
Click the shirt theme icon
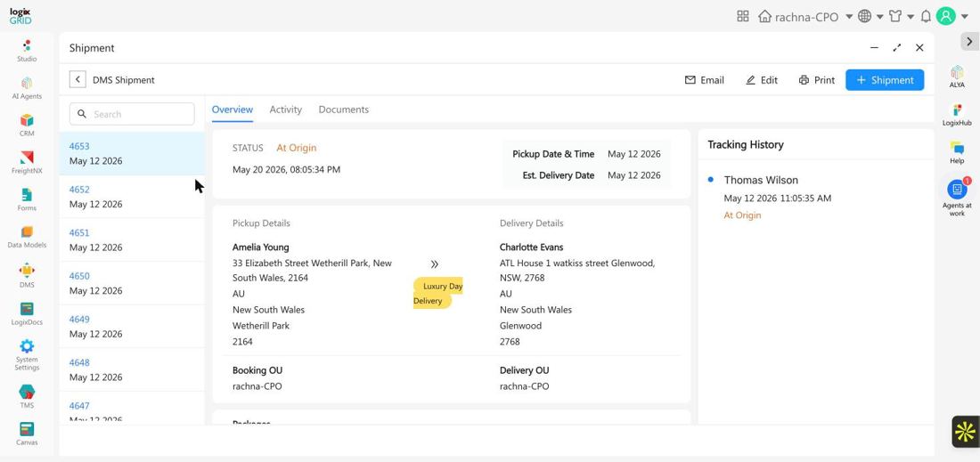895,16
